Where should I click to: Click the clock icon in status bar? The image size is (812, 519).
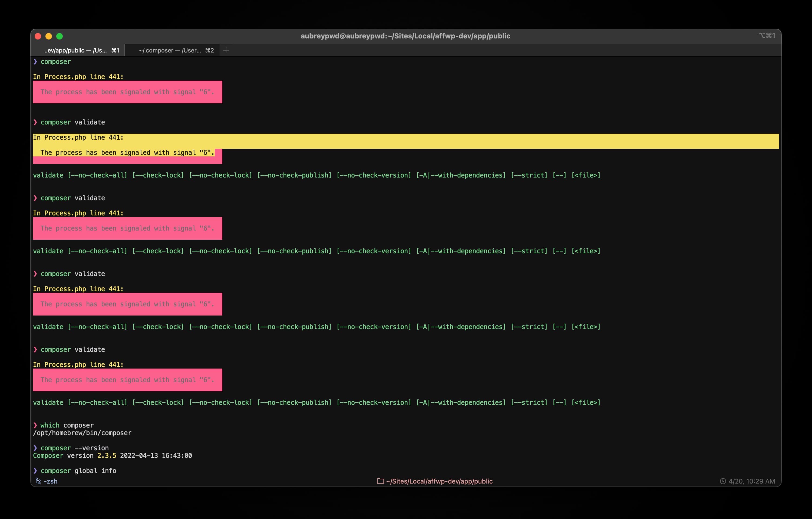tap(723, 481)
